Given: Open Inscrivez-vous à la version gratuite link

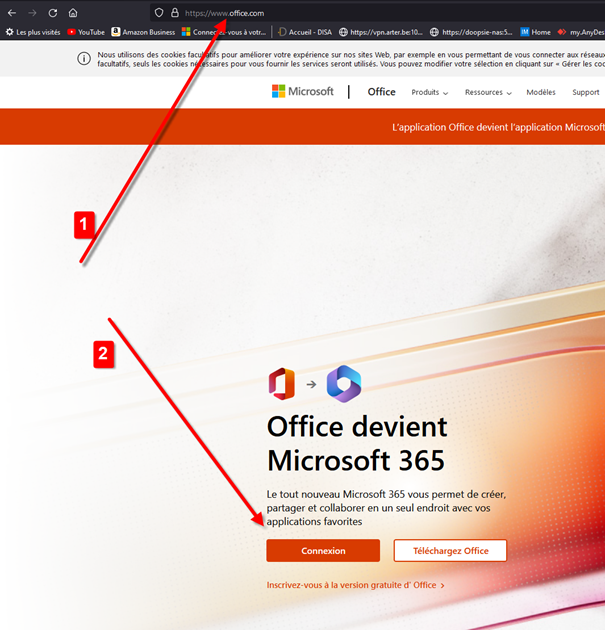Looking at the screenshot, I should [x=356, y=585].
